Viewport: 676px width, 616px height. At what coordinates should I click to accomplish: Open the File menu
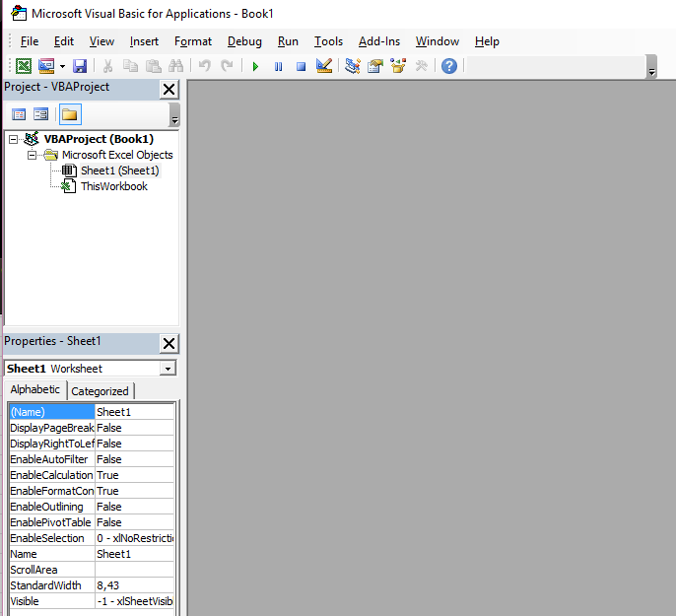[x=30, y=41]
